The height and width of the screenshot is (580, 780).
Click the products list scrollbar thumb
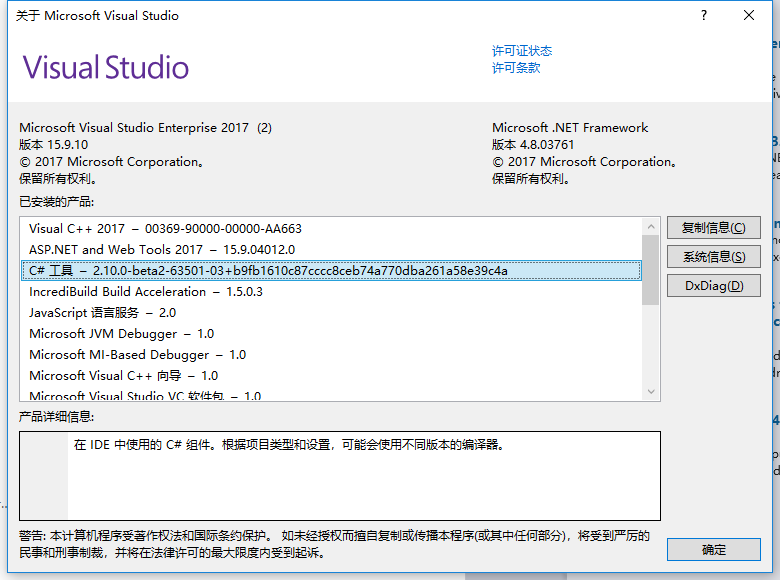click(x=651, y=270)
